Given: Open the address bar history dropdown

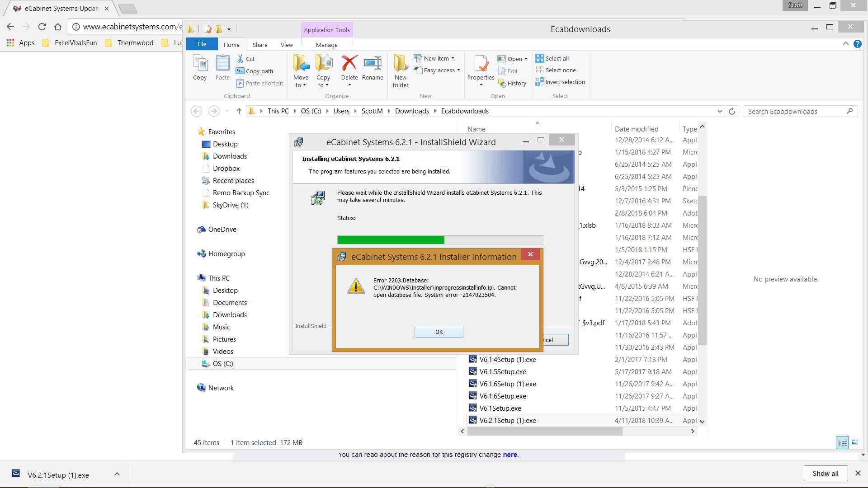Looking at the screenshot, I should click(720, 111).
